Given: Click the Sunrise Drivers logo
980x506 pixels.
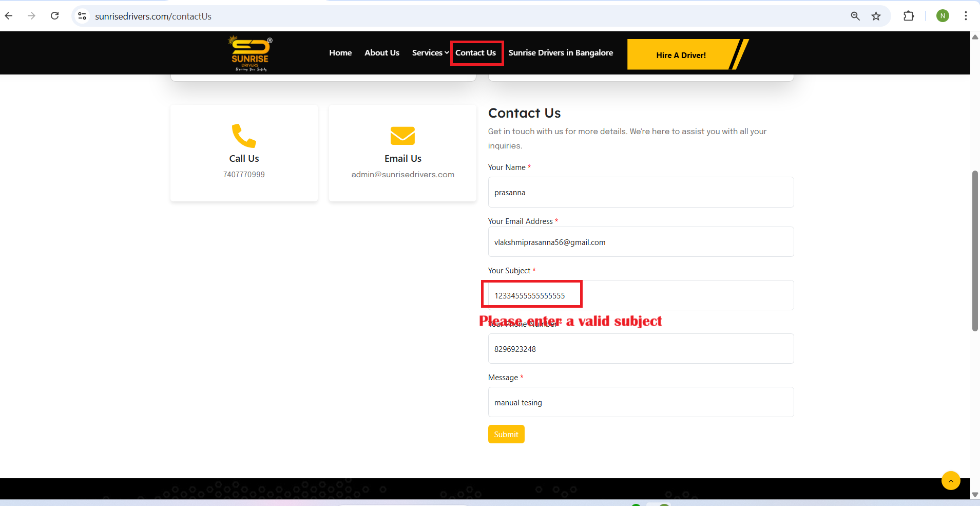Looking at the screenshot, I should coord(250,53).
